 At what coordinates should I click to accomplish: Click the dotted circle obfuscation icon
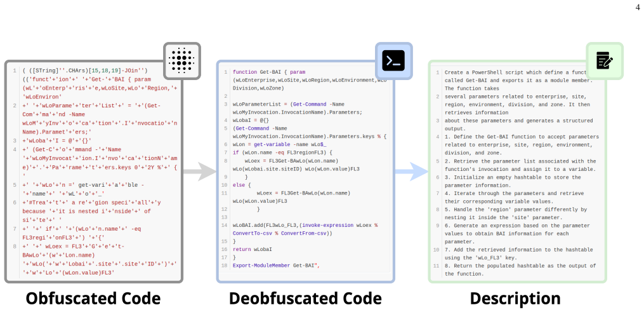182,61
